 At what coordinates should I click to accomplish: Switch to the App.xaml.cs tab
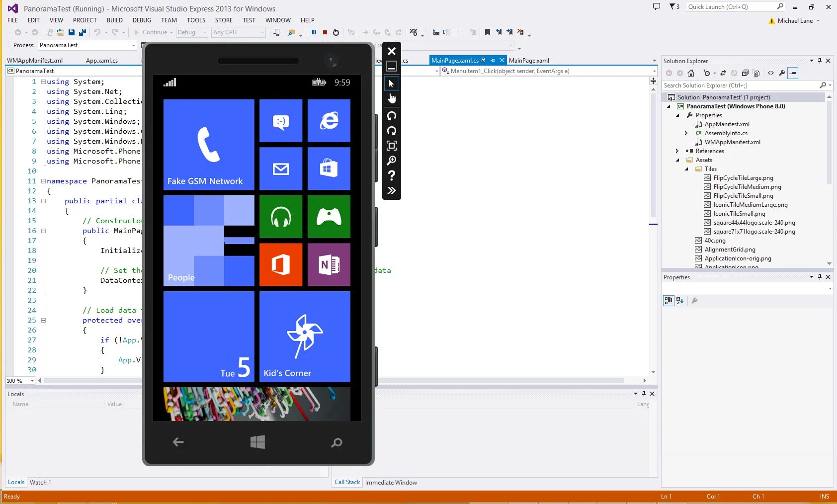click(x=102, y=61)
